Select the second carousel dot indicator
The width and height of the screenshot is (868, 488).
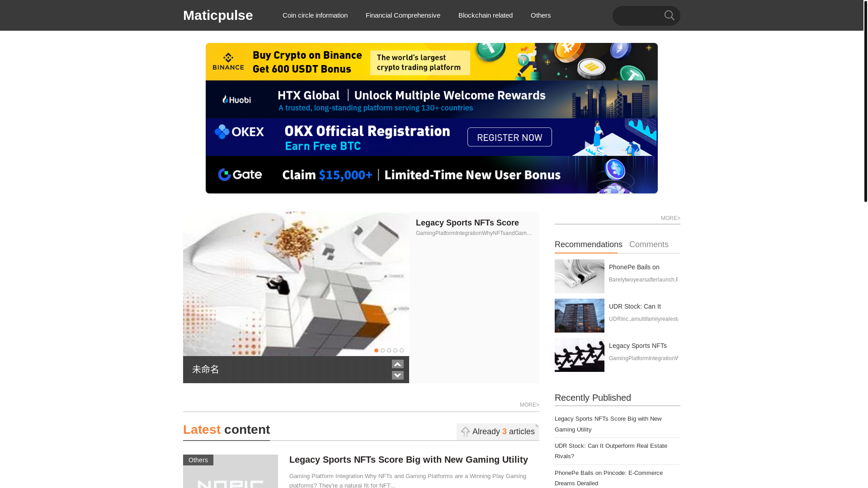pos(382,351)
